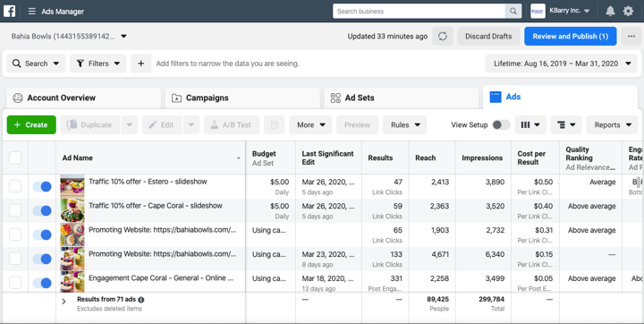Toggle the View Setup switch

(501, 124)
